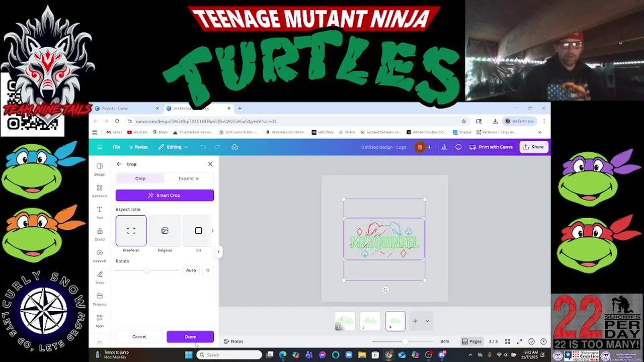Click the Rotate slider handle

click(x=146, y=270)
